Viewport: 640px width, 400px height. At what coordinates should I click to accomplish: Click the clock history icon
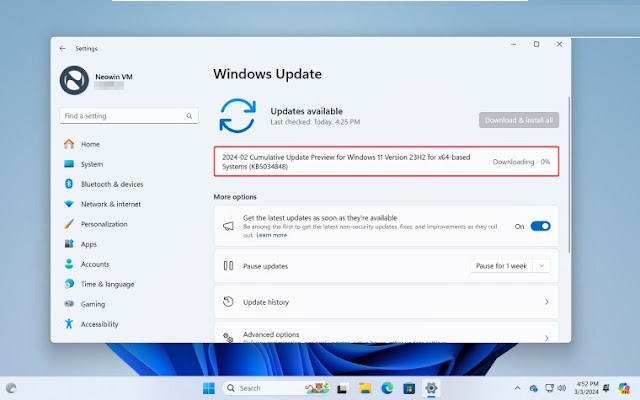tap(228, 302)
